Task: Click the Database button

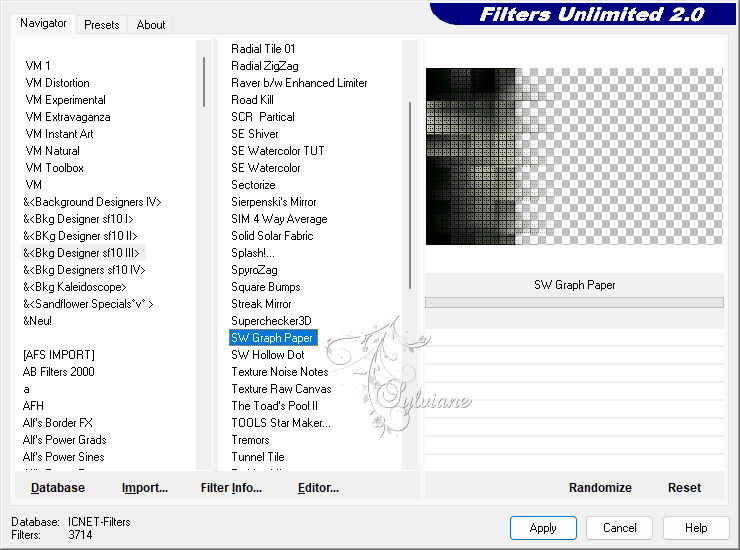Action: pos(58,487)
